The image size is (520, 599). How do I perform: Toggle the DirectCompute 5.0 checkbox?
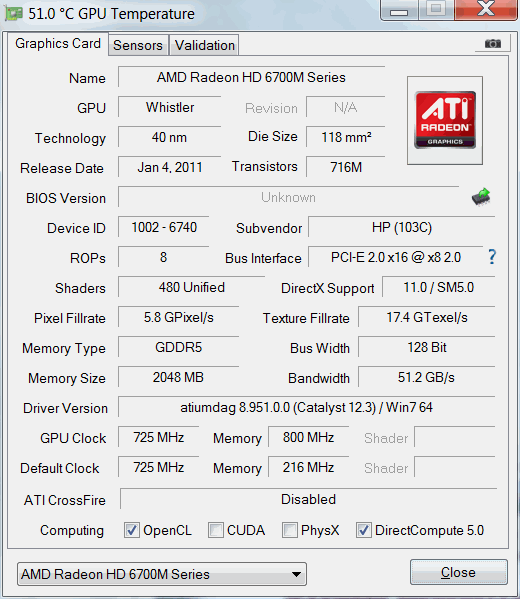363,530
